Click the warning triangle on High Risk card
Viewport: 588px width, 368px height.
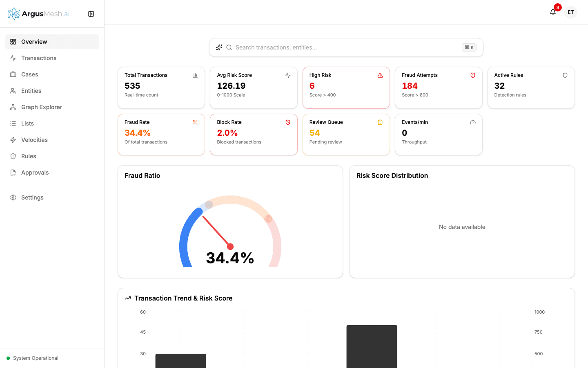[380, 75]
